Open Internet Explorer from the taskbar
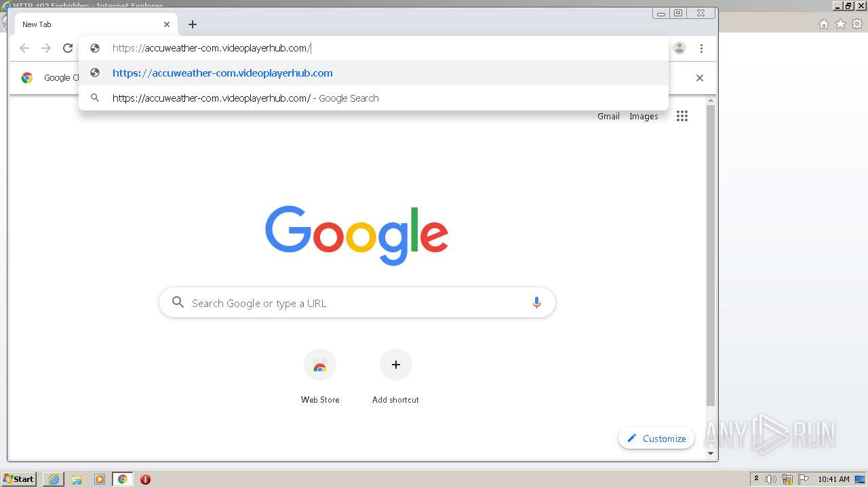The width and height of the screenshot is (868, 488). pos(54,479)
